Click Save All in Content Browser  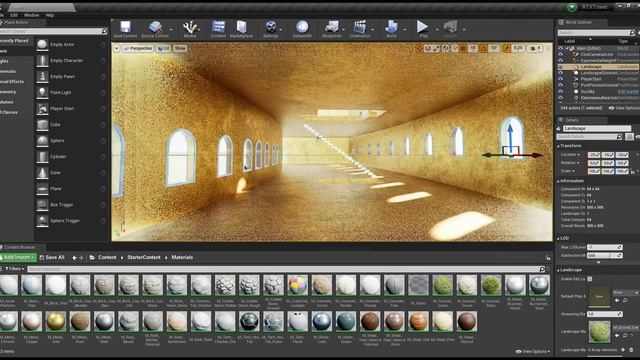pyautogui.click(x=52, y=258)
